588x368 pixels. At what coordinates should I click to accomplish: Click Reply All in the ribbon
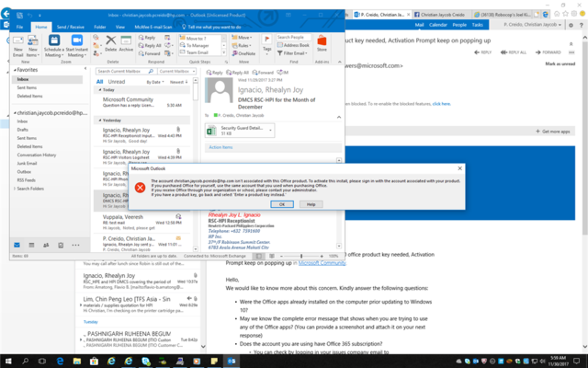pyautogui.click(x=150, y=45)
